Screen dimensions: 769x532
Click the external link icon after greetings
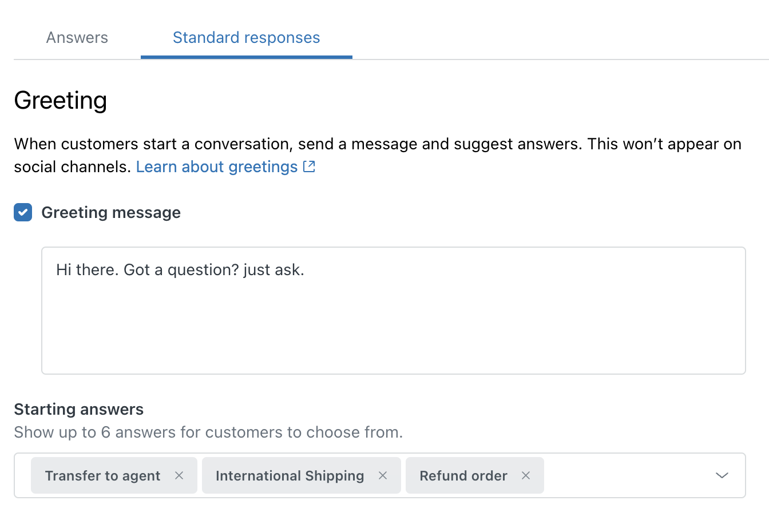(x=309, y=166)
